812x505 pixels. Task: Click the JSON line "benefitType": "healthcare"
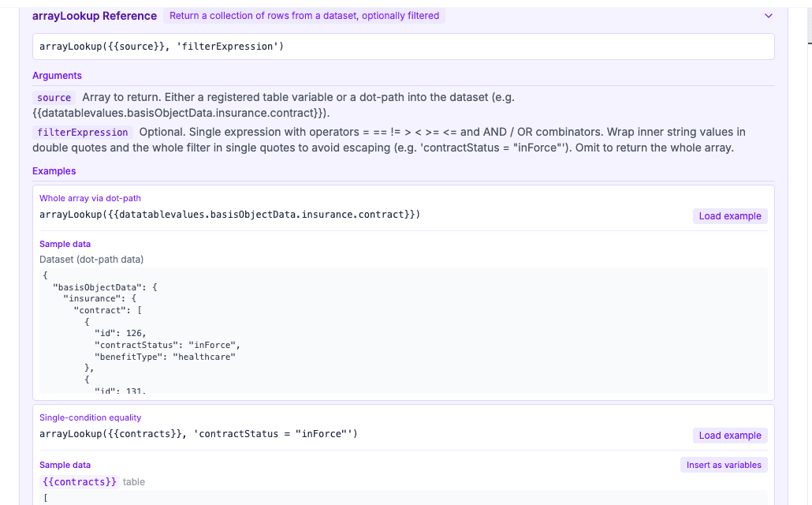coord(165,357)
